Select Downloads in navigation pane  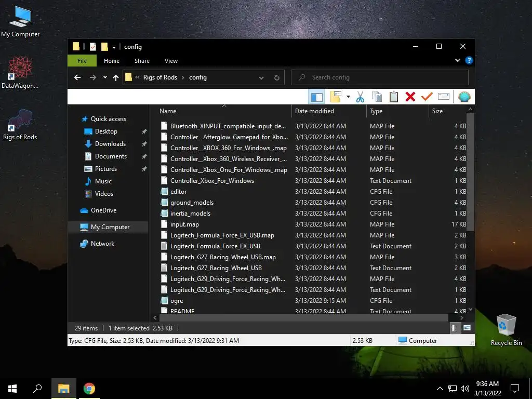pos(110,144)
